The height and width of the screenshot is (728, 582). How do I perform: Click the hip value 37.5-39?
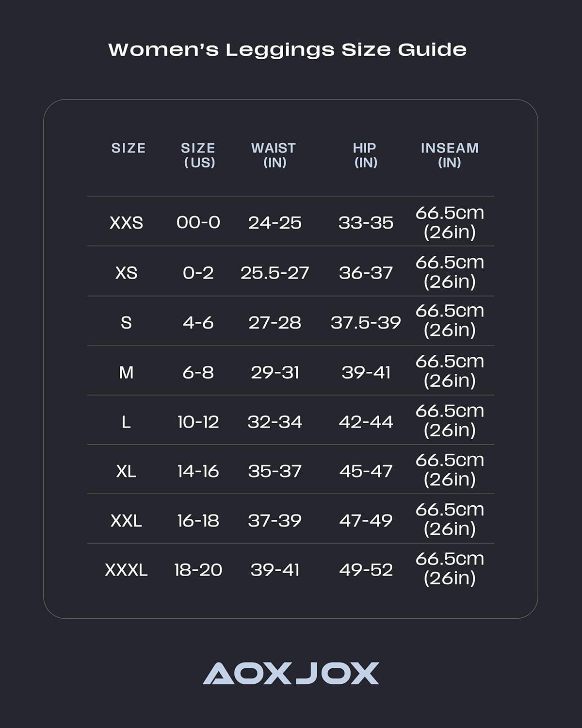366,323
